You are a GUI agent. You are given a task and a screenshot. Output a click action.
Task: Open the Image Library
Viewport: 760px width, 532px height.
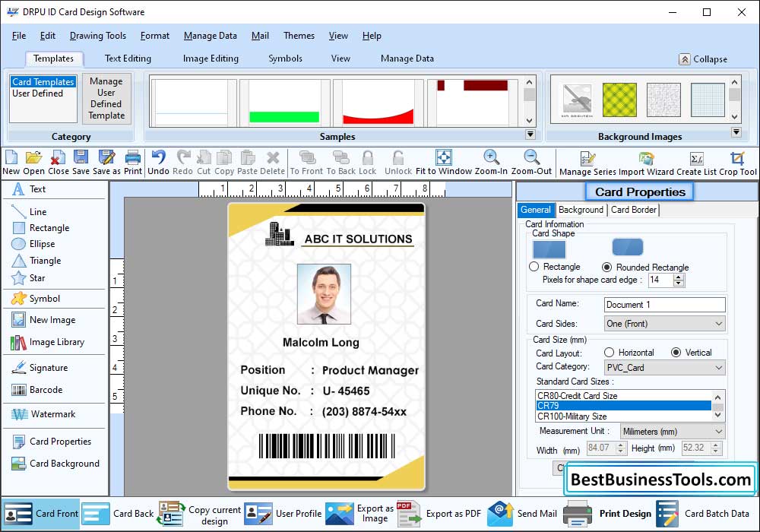47,342
